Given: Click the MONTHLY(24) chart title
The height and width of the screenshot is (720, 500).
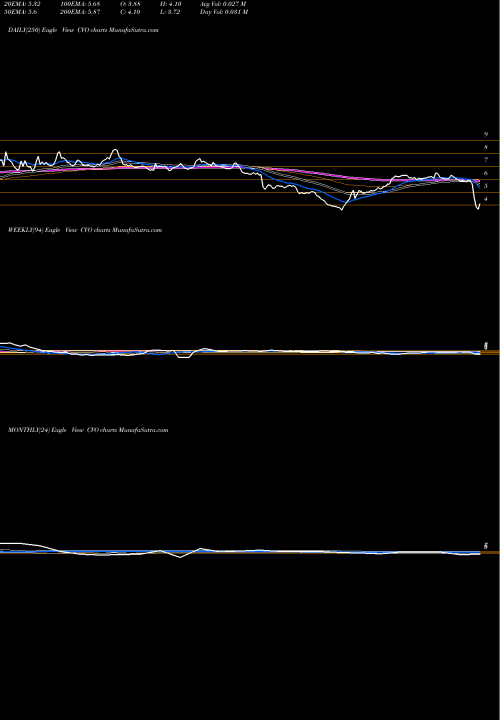Looking at the screenshot, I should (88, 430).
